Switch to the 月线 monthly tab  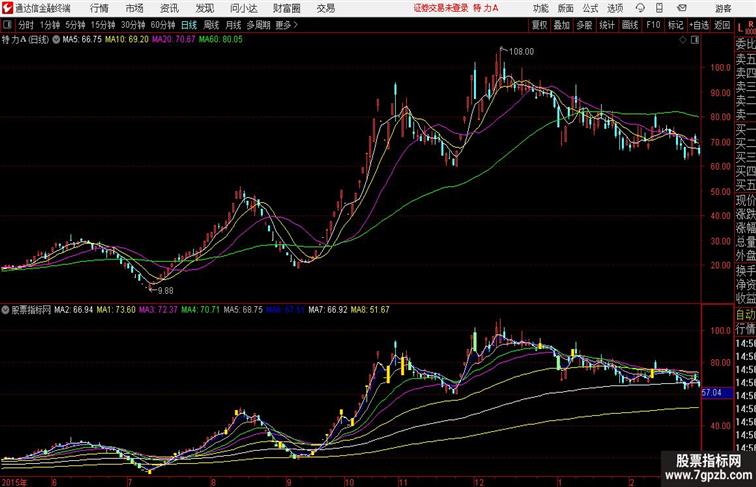pos(233,25)
